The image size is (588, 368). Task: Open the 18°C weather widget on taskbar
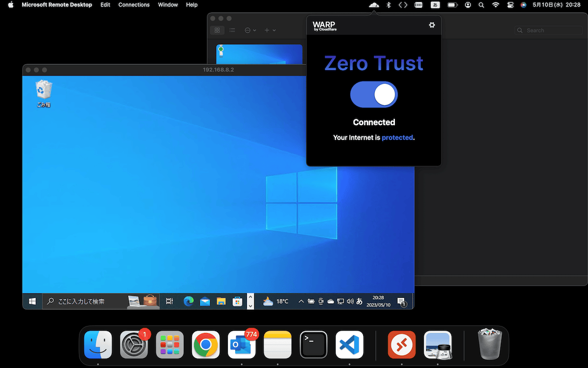point(275,301)
